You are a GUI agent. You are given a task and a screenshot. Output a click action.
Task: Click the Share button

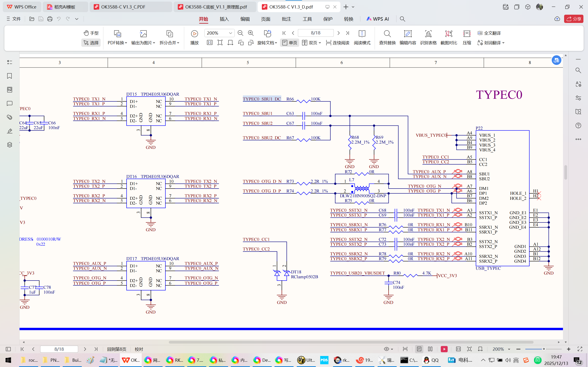[574, 19]
